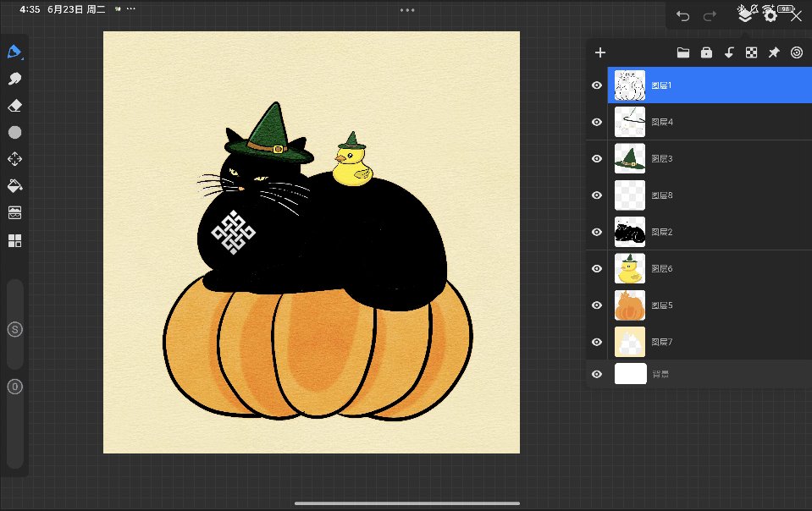Select the transform move tool
Screen dimensions: 812x511
14,159
